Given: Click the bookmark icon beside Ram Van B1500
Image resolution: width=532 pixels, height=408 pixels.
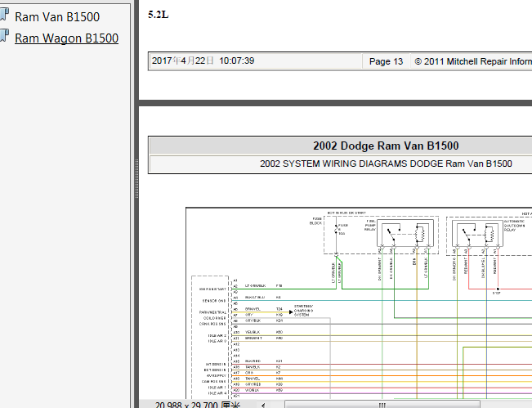Looking at the screenshot, I should click(4, 15).
